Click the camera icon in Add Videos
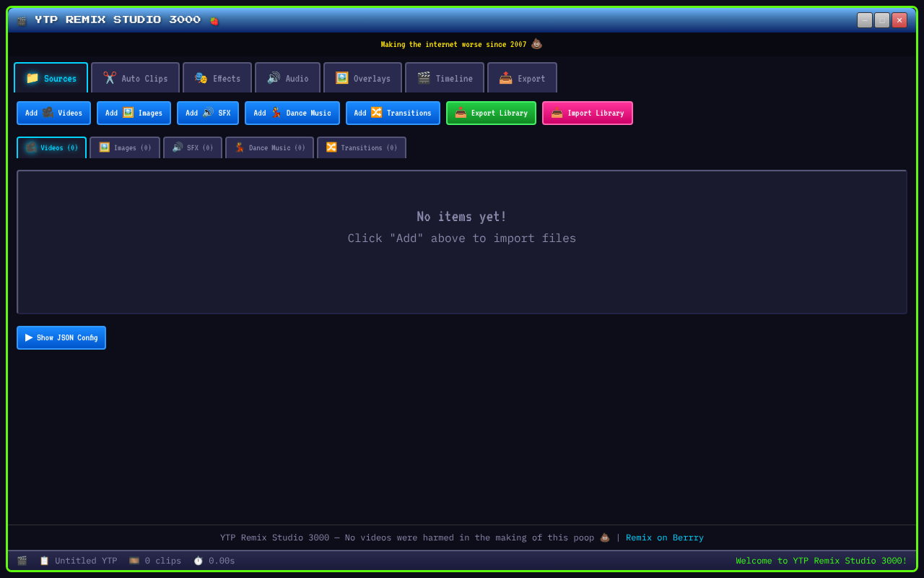924x578 pixels. point(48,113)
